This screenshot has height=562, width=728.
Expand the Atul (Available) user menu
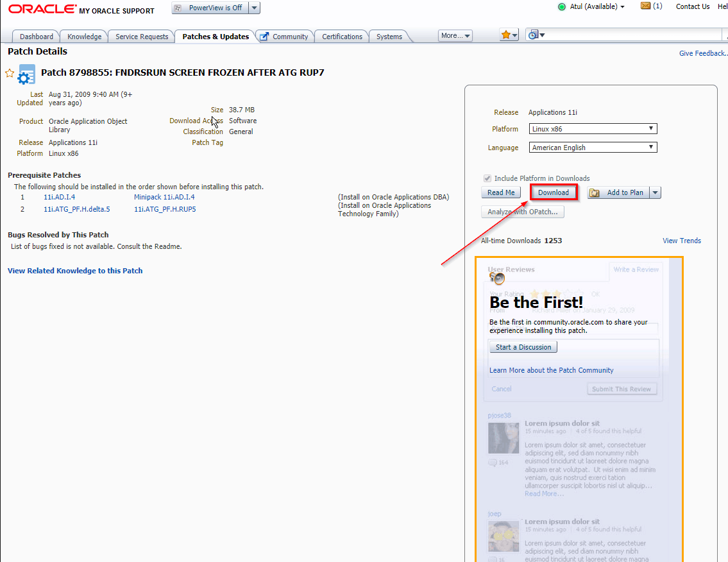pyautogui.click(x=597, y=6)
